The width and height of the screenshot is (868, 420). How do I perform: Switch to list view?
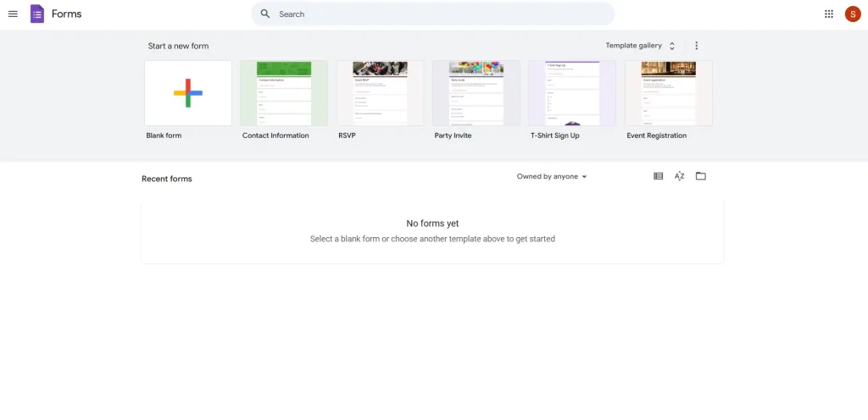pyautogui.click(x=658, y=176)
